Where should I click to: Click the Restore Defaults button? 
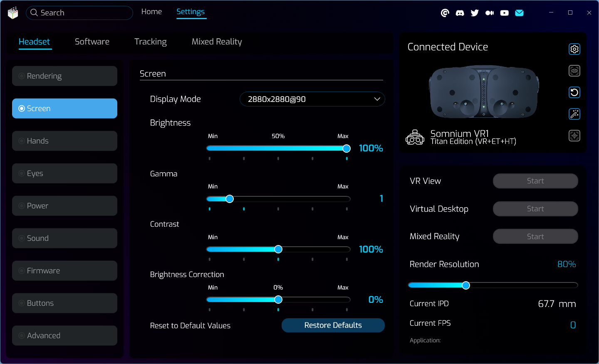(x=333, y=325)
